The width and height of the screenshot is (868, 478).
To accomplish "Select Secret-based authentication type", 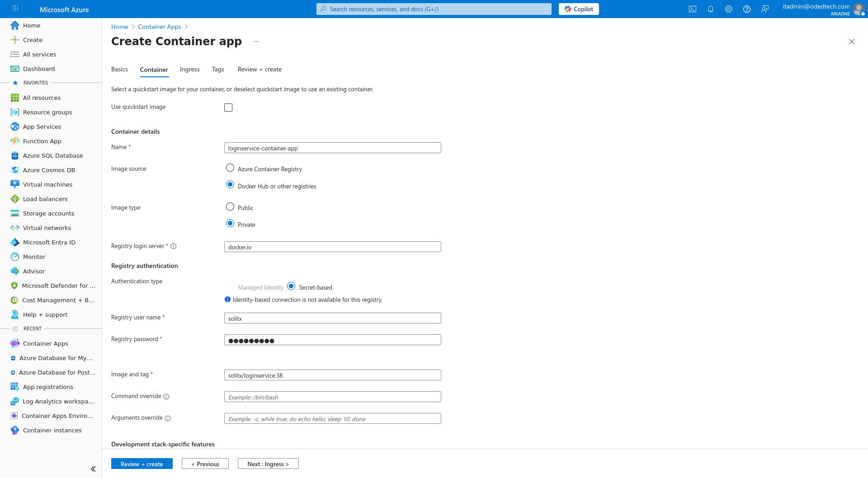I will [x=291, y=286].
